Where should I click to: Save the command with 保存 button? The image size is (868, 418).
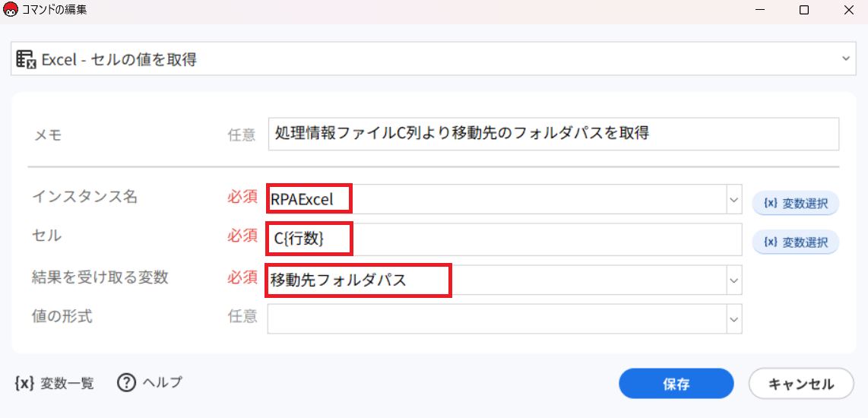tap(676, 384)
